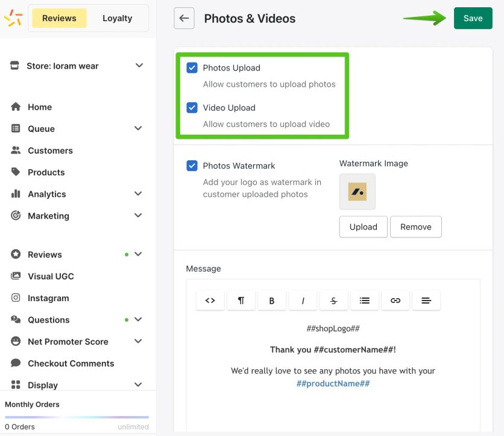Expand the Reviews submenu chevron
This screenshot has height=436, width=504.
pos(138,254)
